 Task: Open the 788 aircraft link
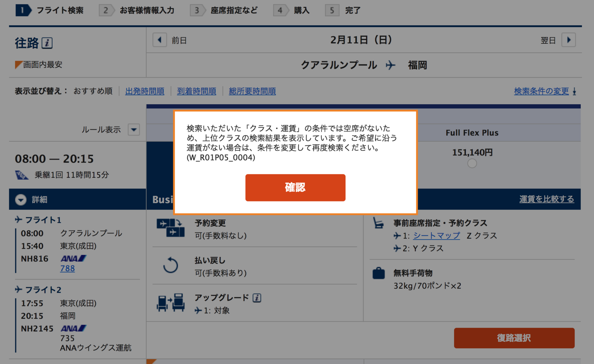tap(68, 268)
